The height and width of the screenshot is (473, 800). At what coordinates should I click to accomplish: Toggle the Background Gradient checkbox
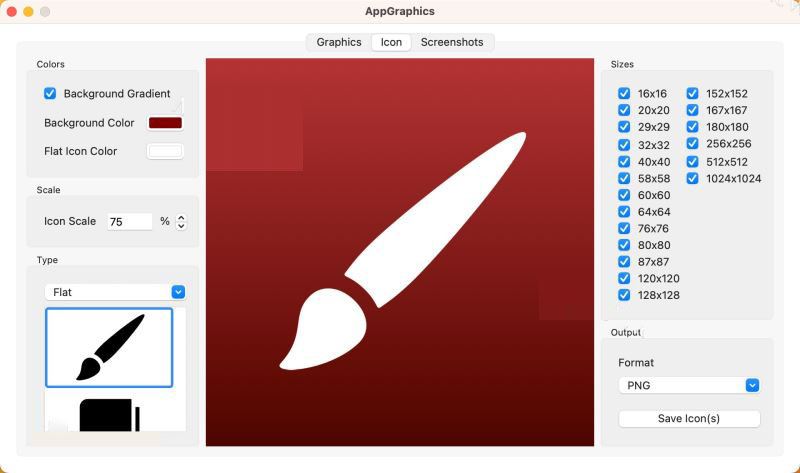[50, 93]
